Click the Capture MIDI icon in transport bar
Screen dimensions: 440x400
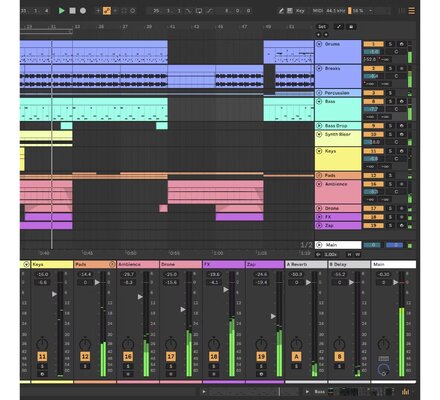tap(124, 11)
